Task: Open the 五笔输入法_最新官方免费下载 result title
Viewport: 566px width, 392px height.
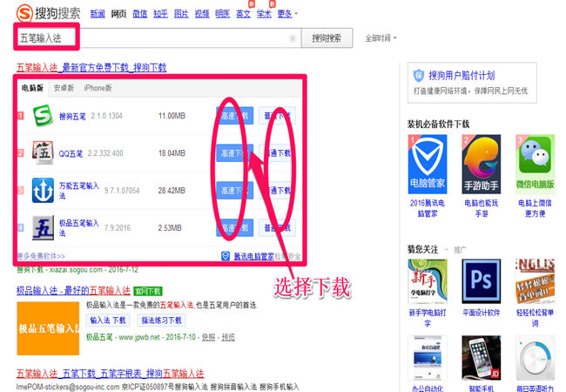Action: [91, 67]
